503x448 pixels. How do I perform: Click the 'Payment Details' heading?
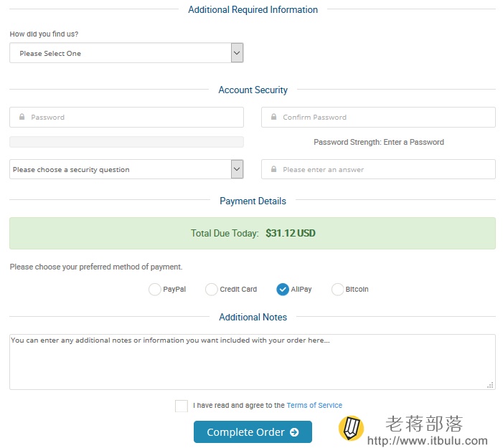pyautogui.click(x=253, y=201)
